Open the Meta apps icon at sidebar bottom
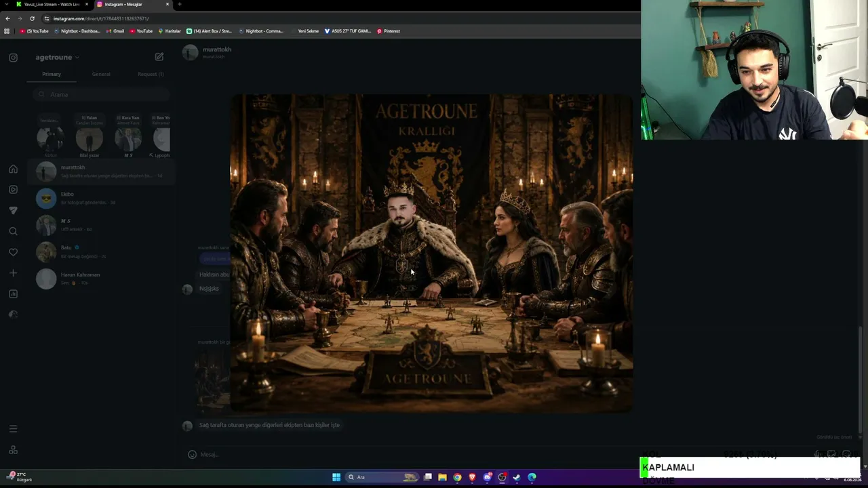This screenshot has width=868, height=488. pos(13,450)
